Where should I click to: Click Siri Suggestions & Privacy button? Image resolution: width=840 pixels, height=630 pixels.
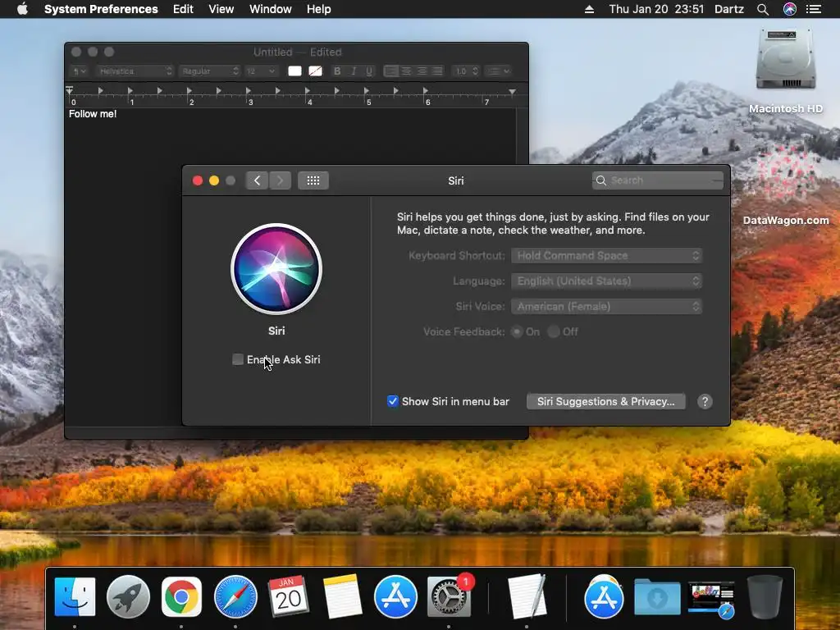tap(606, 401)
